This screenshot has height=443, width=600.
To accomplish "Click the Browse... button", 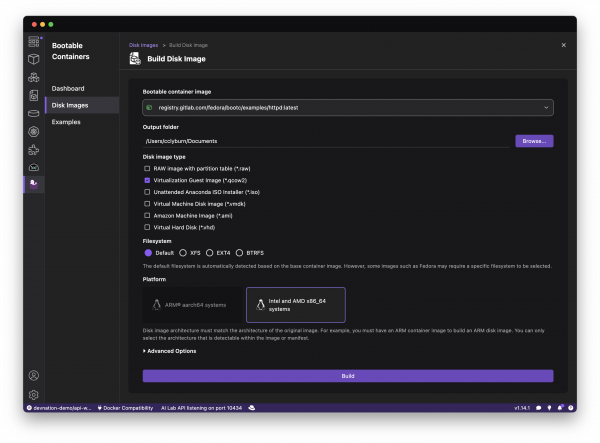I will click(x=534, y=141).
